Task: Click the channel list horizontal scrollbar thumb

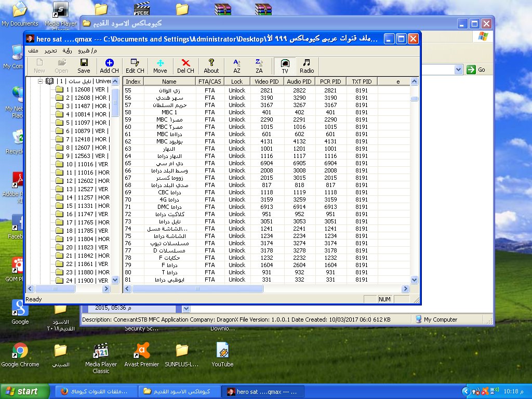Action: click(197, 289)
